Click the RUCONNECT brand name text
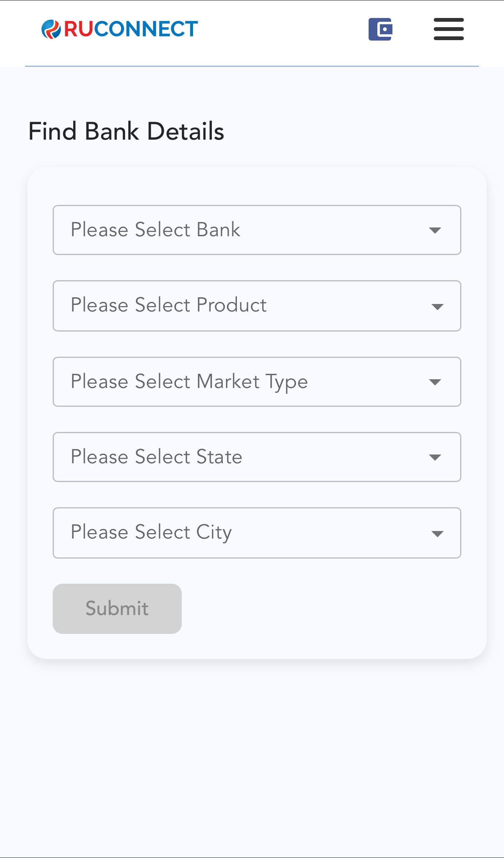 click(131, 29)
